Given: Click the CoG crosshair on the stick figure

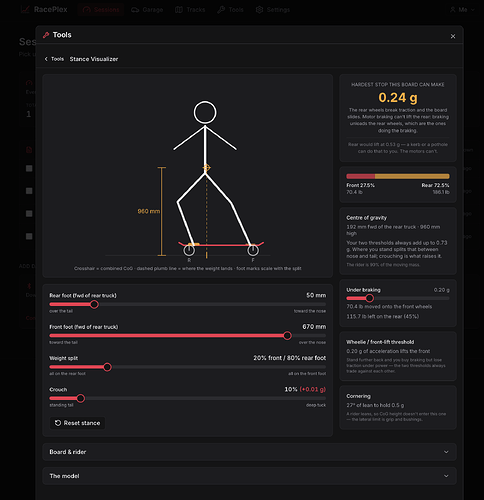Looking at the screenshot, I should coord(206,168).
